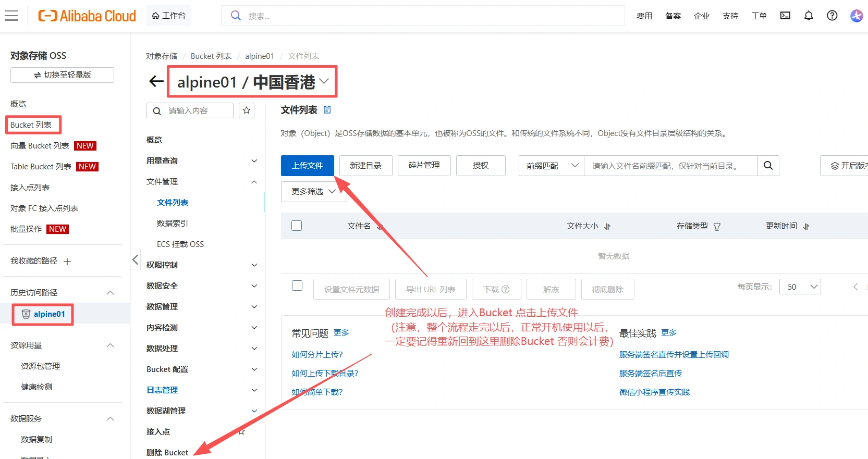Open the notifications bell
This screenshot has height=459, width=868.
click(809, 16)
